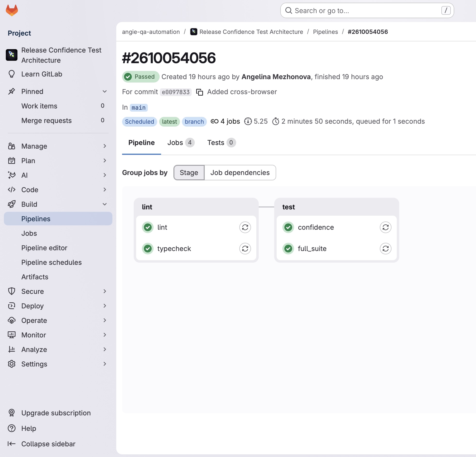Screen dimensions: 476x457
Task: Click the Secure shield icon in sidebar
Action: pyautogui.click(x=12, y=291)
